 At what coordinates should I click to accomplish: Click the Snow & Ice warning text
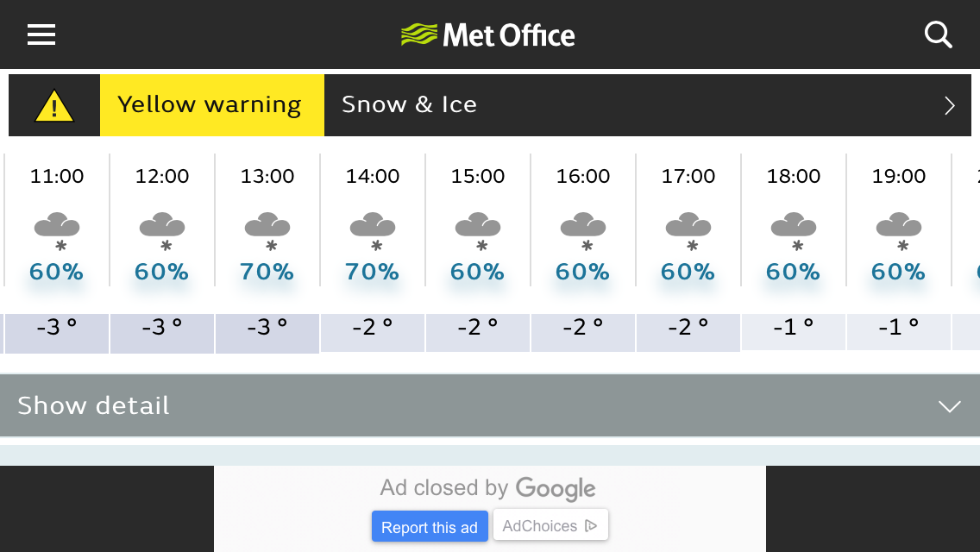coord(410,104)
